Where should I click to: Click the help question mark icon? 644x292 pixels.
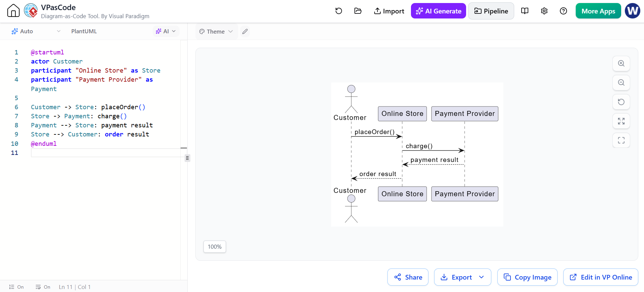(563, 11)
